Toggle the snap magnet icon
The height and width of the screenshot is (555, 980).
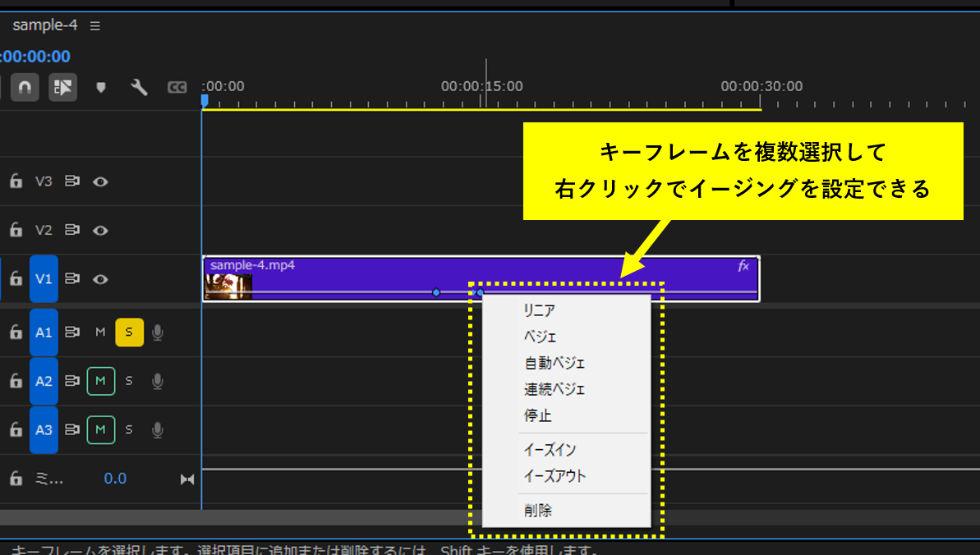pos(24,87)
